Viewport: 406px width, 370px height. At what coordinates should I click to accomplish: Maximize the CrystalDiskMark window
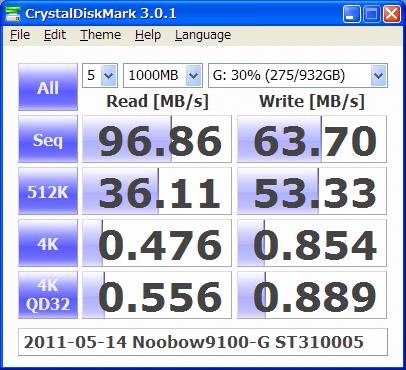coord(372,14)
